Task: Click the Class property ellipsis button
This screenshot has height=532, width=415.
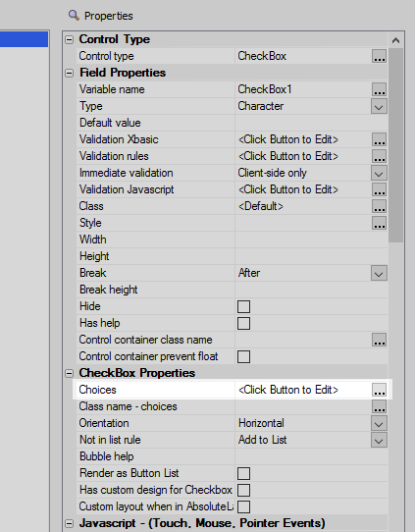Action: pos(379,206)
